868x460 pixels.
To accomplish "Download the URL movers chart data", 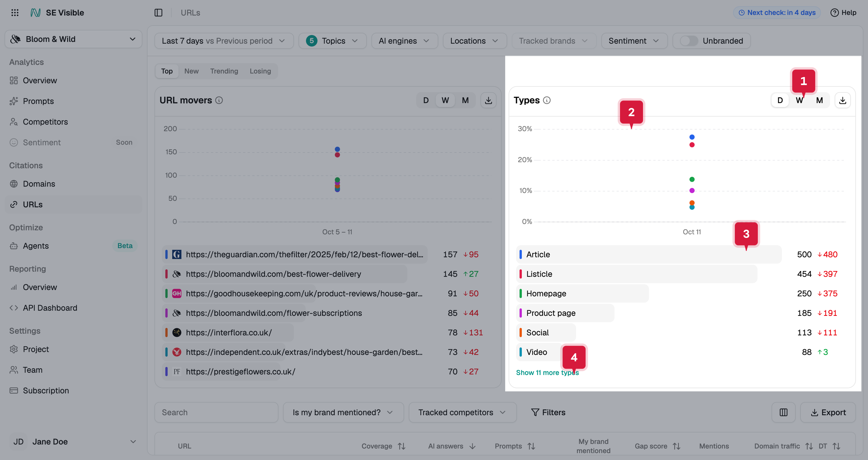I will [x=488, y=100].
